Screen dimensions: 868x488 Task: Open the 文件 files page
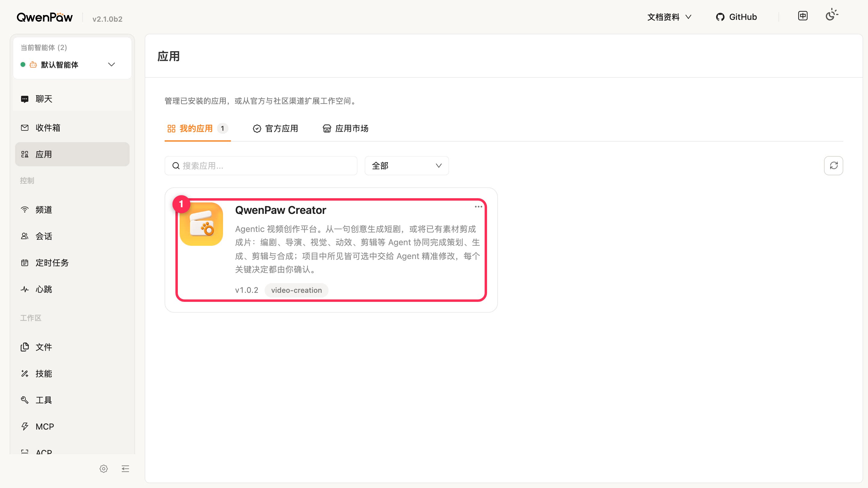pos(72,347)
